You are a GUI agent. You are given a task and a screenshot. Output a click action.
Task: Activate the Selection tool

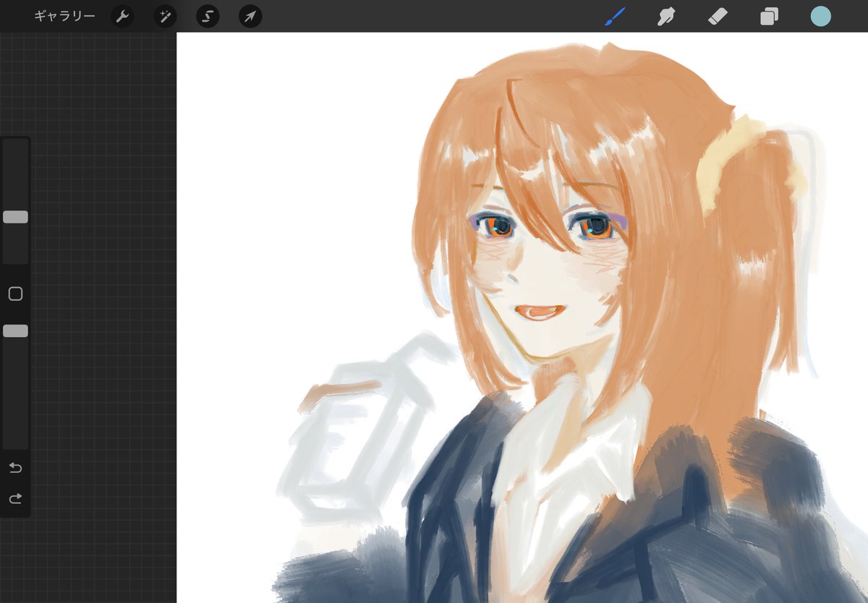pyautogui.click(x=208, y=16)
